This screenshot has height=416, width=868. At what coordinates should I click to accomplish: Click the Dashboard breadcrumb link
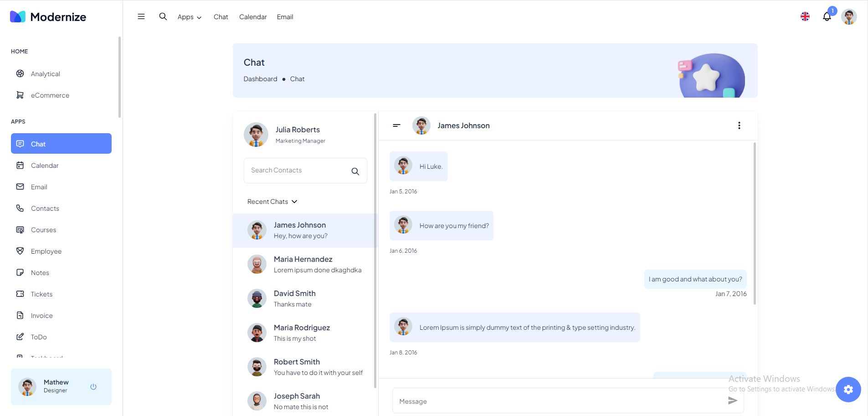pos(260,79)
